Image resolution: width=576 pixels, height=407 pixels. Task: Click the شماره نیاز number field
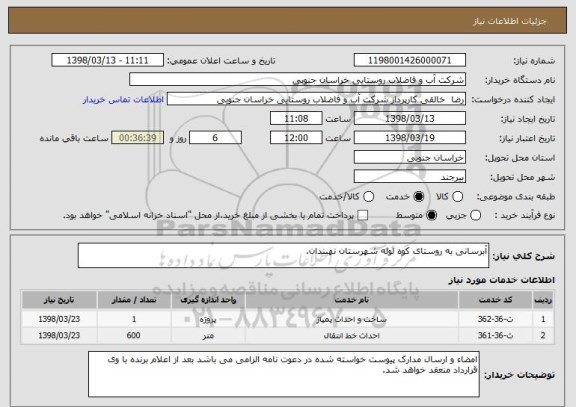pos(410,60)
